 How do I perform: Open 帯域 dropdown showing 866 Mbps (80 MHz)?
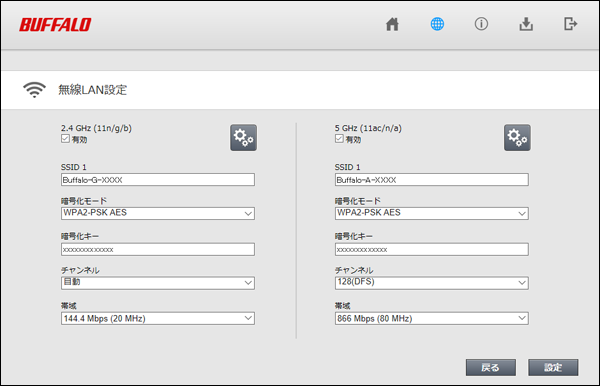[x=432, y=318]
